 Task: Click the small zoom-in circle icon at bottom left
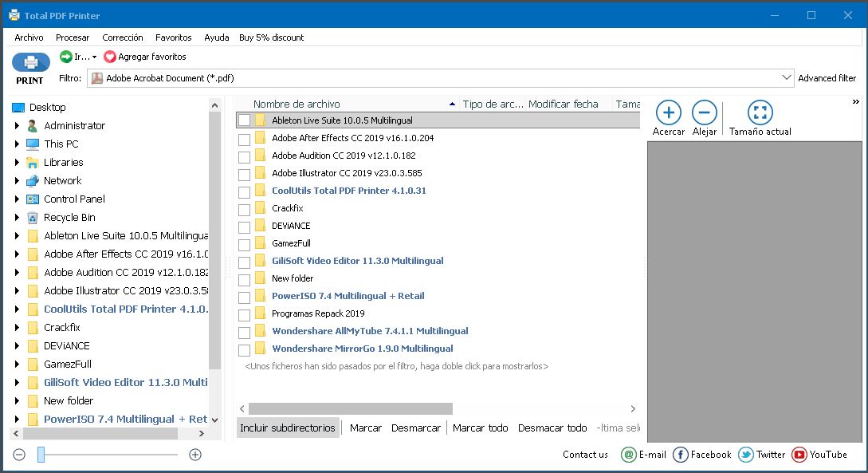click(194, 455)
